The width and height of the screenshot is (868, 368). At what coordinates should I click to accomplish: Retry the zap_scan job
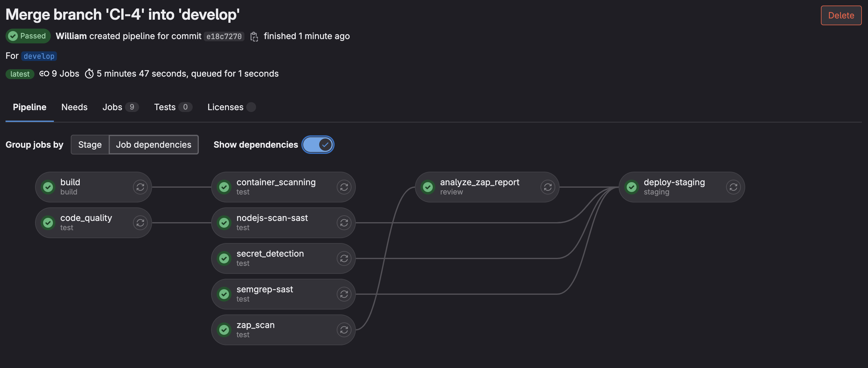(344, 330)
